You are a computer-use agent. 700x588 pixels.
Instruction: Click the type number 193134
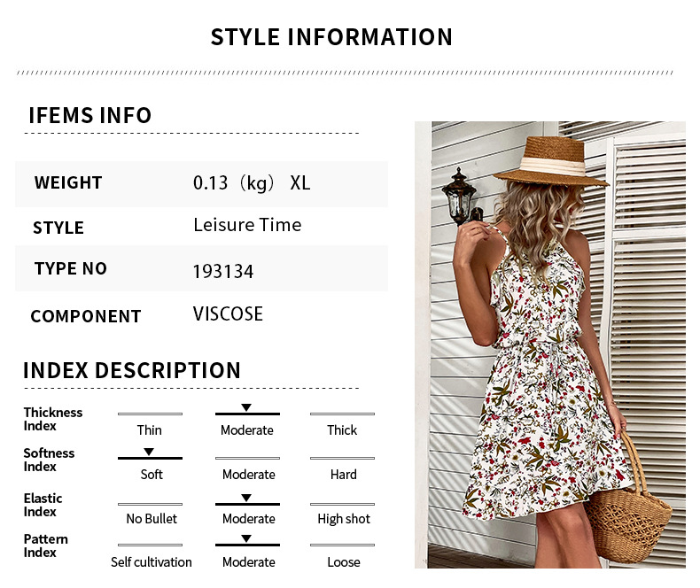pos(223,271)
